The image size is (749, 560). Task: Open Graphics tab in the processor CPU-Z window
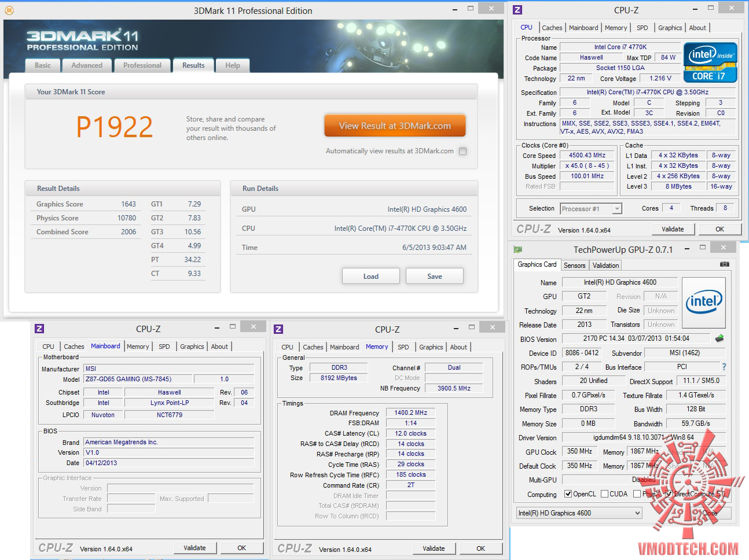tap(670, 28)
